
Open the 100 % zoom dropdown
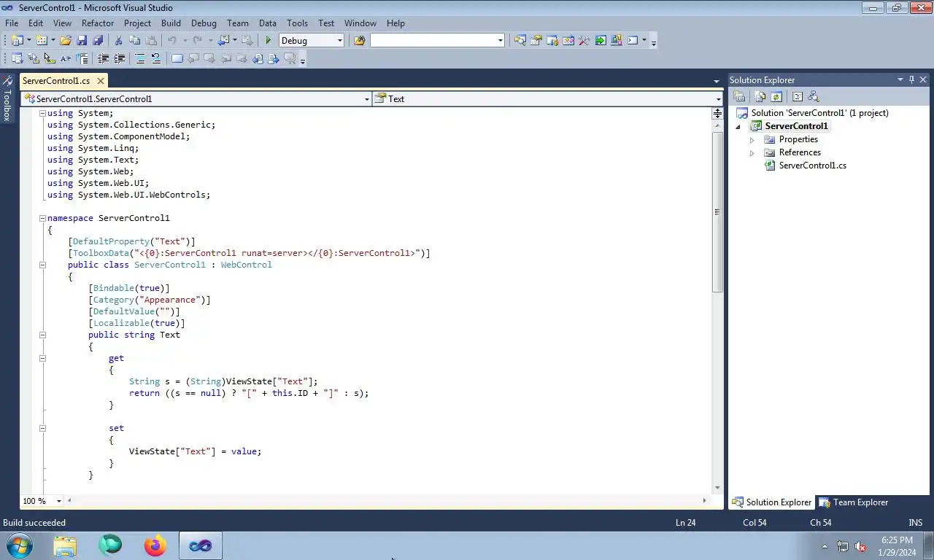click(x=58, y=501)
